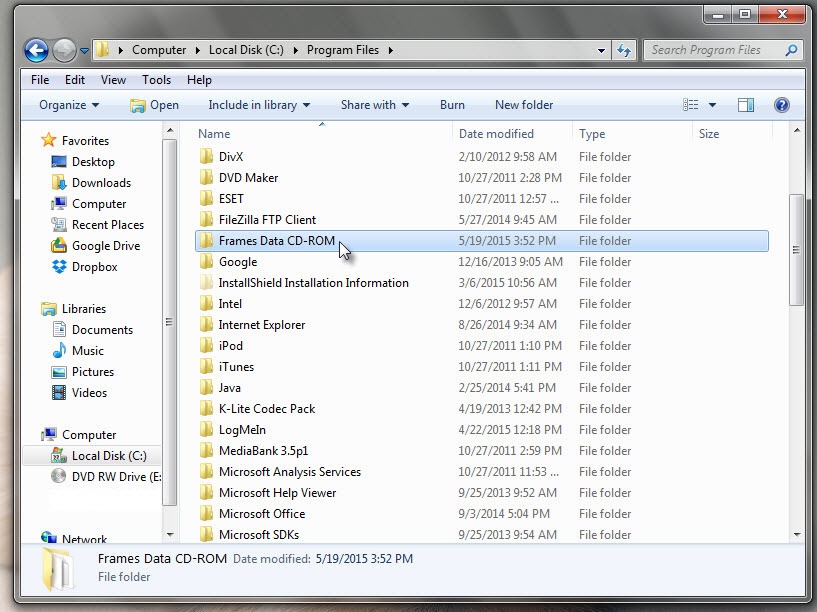
Task: Select the FileZilla FTP Client folder
Action: point(481,220)
